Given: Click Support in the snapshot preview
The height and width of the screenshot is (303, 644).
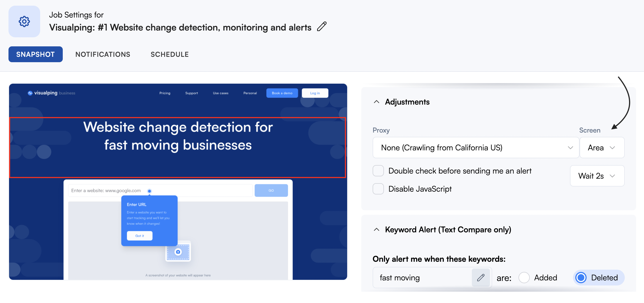Looking at the screenshot, I should coord(191,93).
